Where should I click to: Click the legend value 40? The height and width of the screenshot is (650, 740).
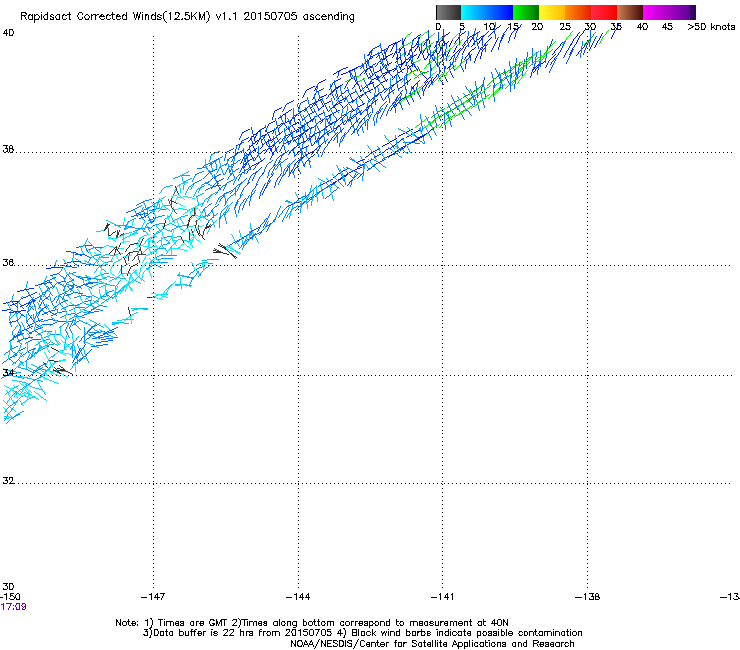[642, 27]
